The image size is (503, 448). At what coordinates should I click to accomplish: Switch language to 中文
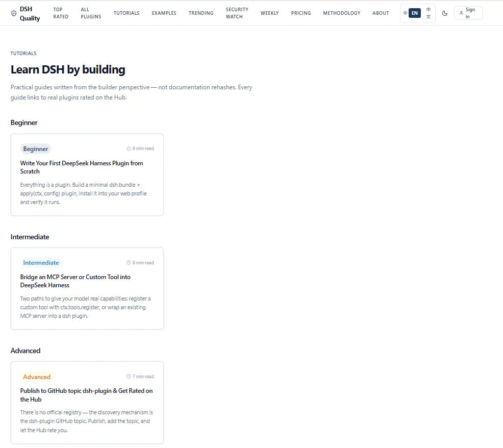(428, 13)
